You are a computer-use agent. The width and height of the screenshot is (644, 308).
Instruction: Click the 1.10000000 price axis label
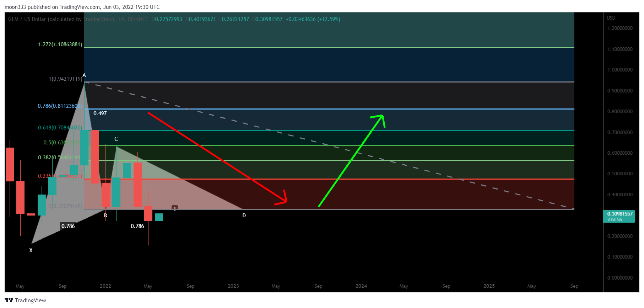[620, 49]
